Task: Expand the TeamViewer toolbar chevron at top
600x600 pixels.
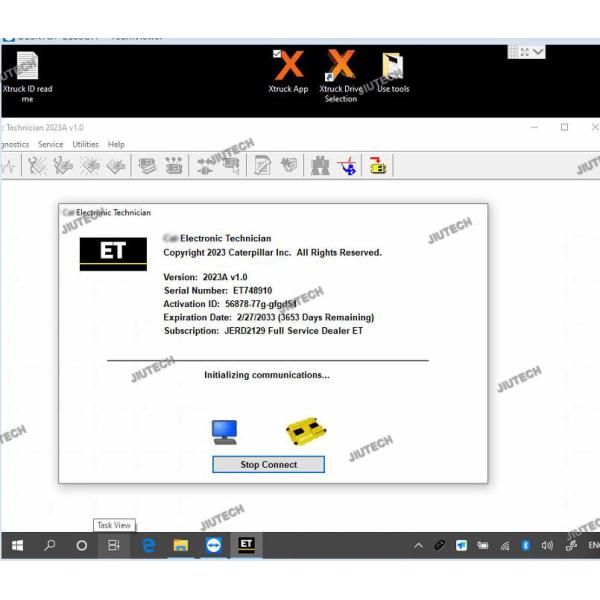Action: coord(540,51)
